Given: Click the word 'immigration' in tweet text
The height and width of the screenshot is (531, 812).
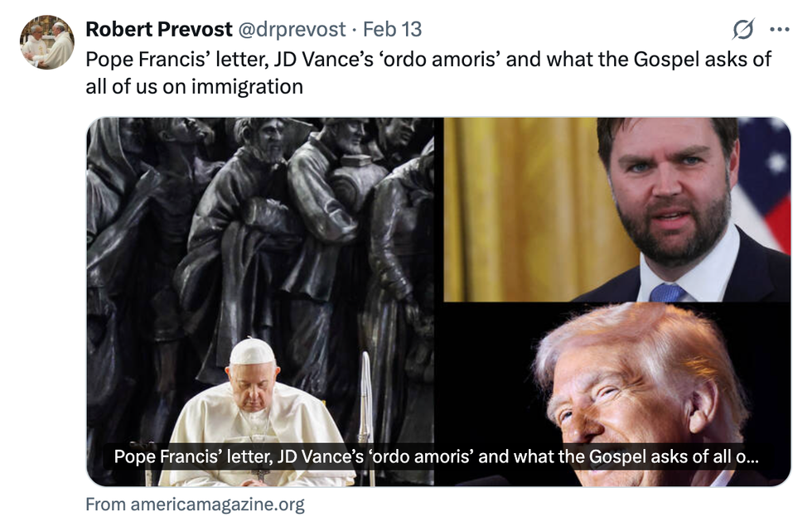Looking at the screenshot, I should pos(247,87).
